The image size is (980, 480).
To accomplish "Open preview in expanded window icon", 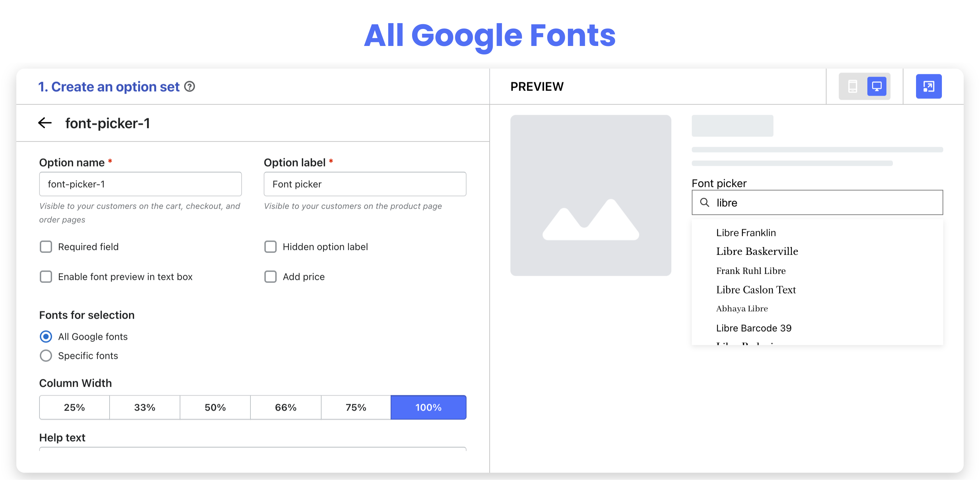I will (928, 86).
